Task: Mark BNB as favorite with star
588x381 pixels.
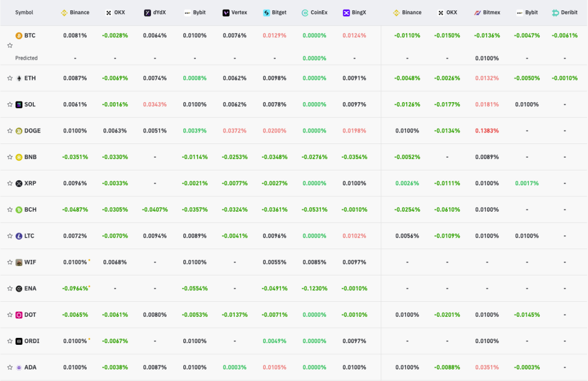Action: (10, 157)
